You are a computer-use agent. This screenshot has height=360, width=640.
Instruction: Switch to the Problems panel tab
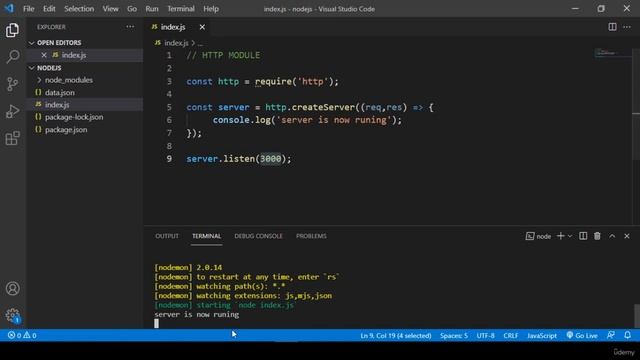(311, 236)
